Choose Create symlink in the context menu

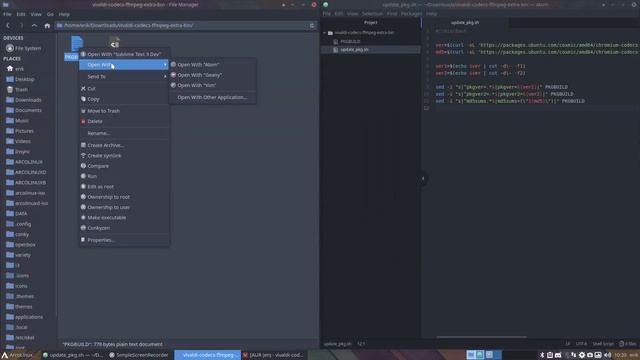(x=124, y=156)
